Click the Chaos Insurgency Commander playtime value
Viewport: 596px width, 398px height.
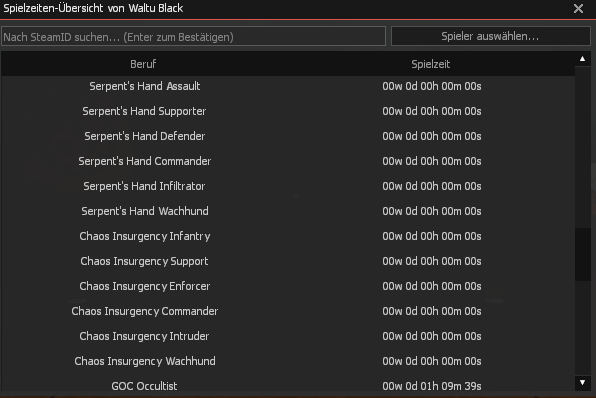(432, 311)
